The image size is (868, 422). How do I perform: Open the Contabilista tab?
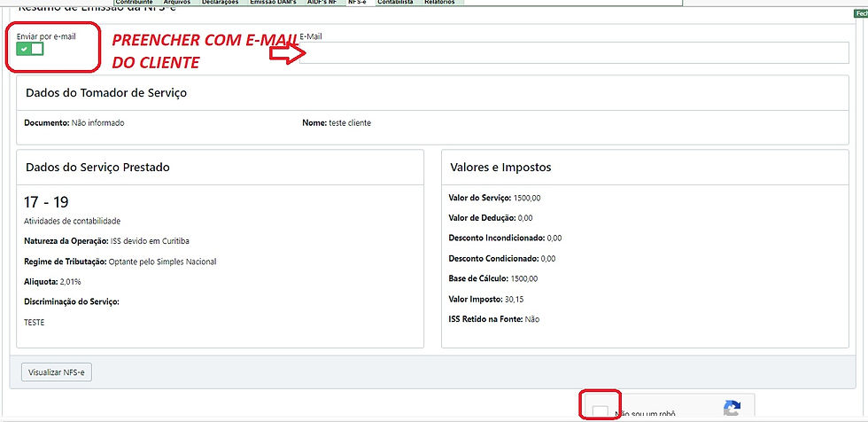pos(395,2)
